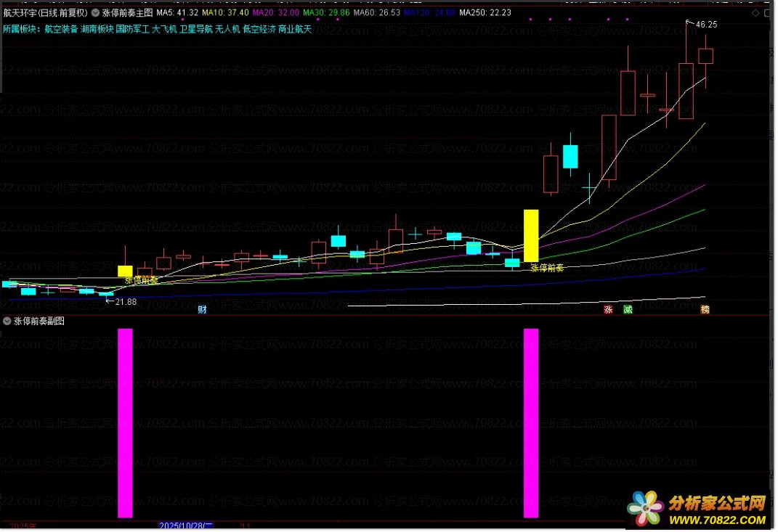Open the 大飞机 sector link
The image size is (778, 532).
pyautogui.click(x=164, y=29)
